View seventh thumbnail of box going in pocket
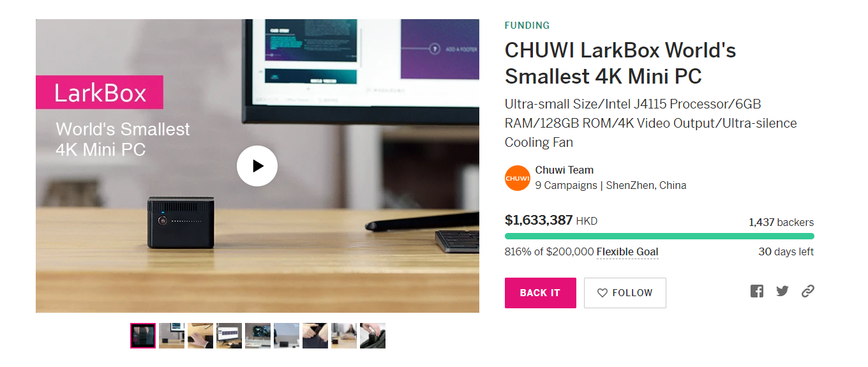 click(315, 336)
